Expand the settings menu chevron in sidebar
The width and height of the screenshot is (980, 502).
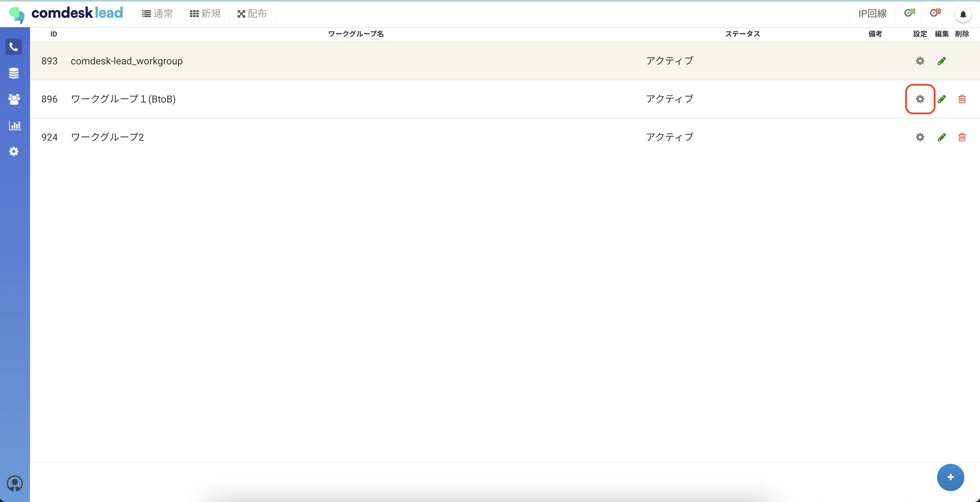25,151
